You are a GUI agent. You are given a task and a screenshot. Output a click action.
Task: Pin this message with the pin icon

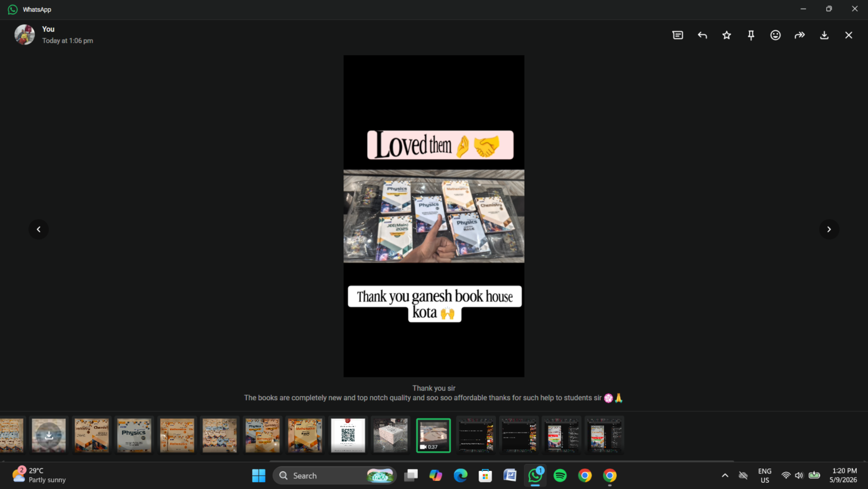click(x=751, y=35)
